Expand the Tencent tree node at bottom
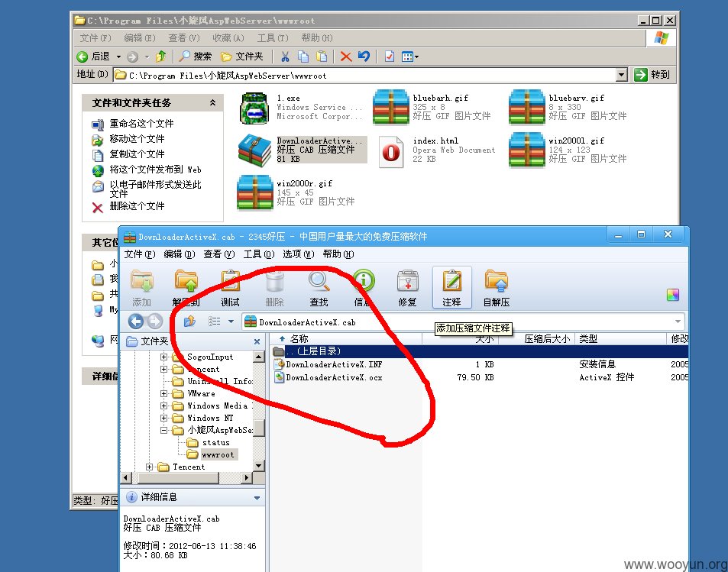This screenshot has height=572, width=728. tap(149, 467)
